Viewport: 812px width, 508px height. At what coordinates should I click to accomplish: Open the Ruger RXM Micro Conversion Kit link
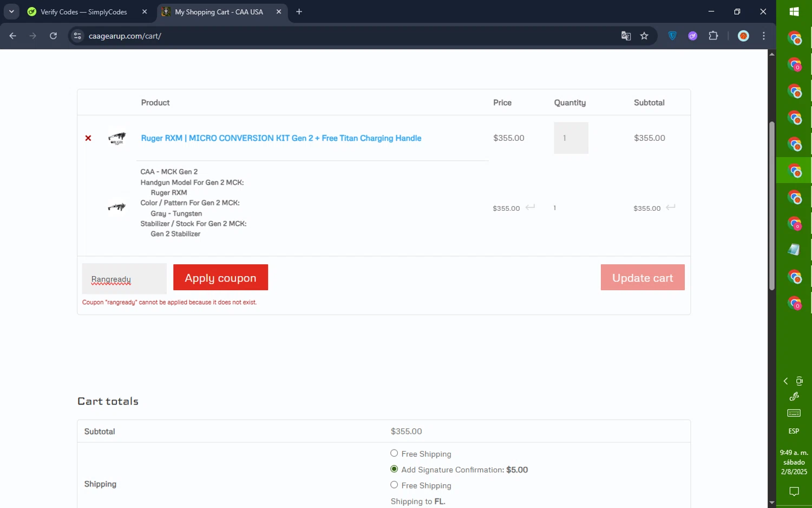pyautogui.click(x=281, y=138)
